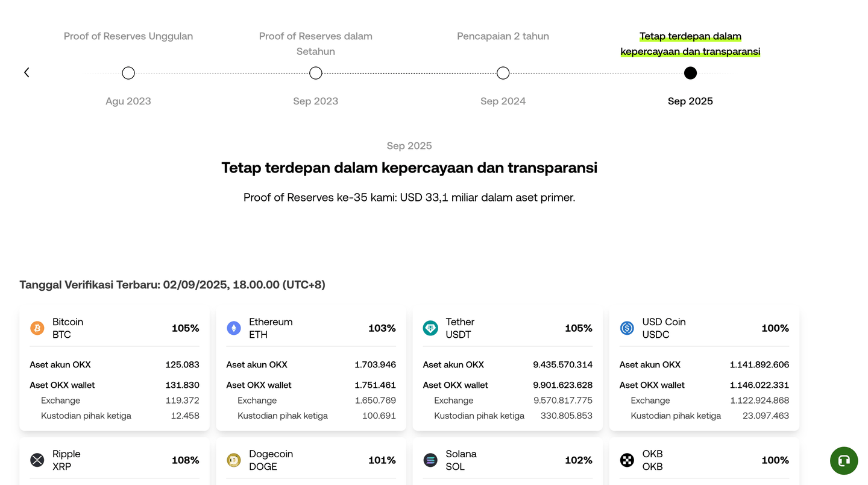Select the Sep 2023 timeline circle

pos(316,73)
